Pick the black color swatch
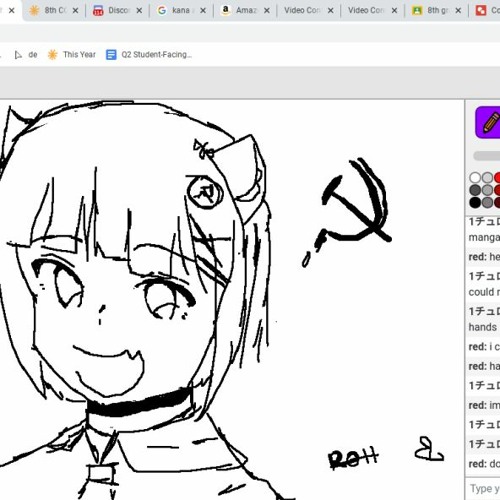Screen dimensions: 500x500 (475, 202)
